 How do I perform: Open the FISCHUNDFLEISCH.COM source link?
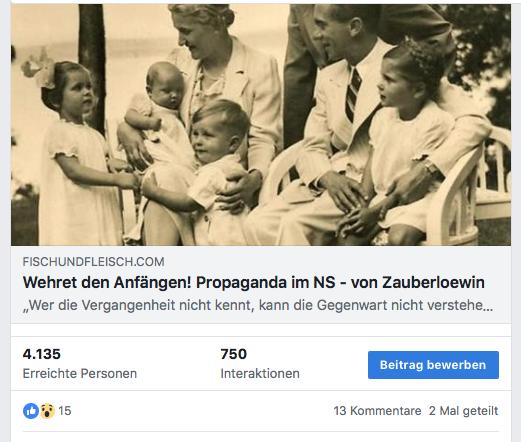click(x=93, y=262)
